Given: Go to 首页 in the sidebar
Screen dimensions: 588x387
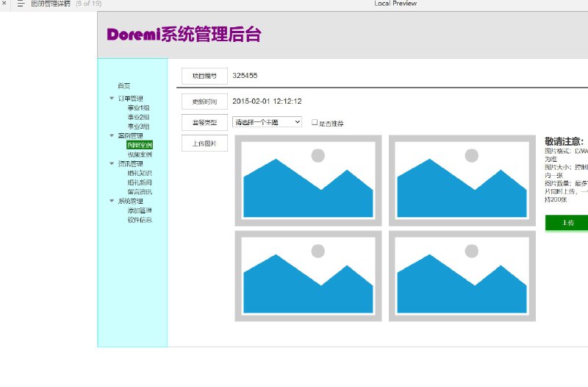Looking at the screenshot, I should coord(123,85).
